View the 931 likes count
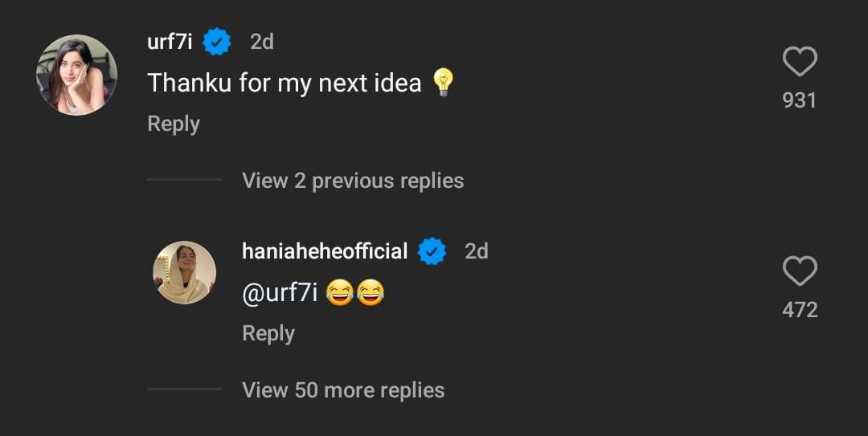 [800, 100]
